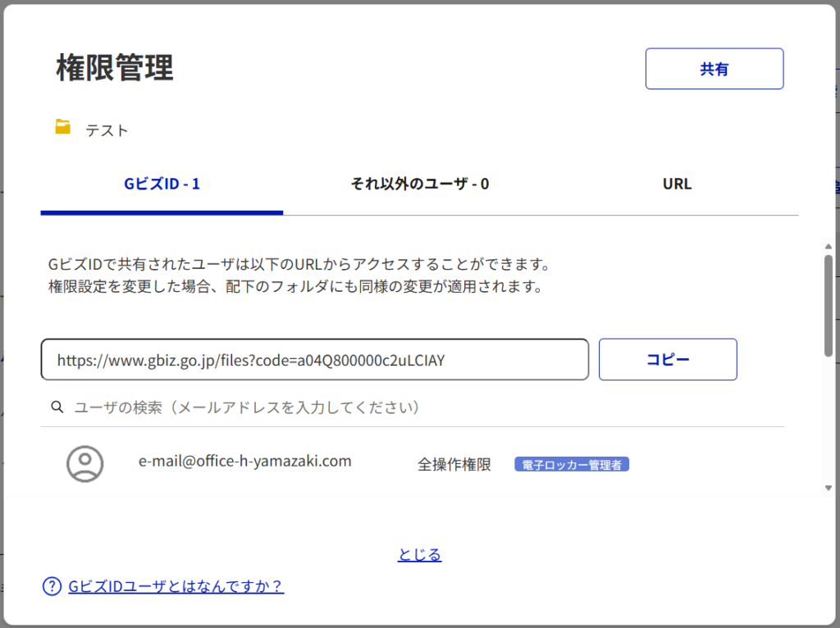Open the それ以外のユーザ - 0 tab
Screen dimensions: 840x628
point(420,184)
